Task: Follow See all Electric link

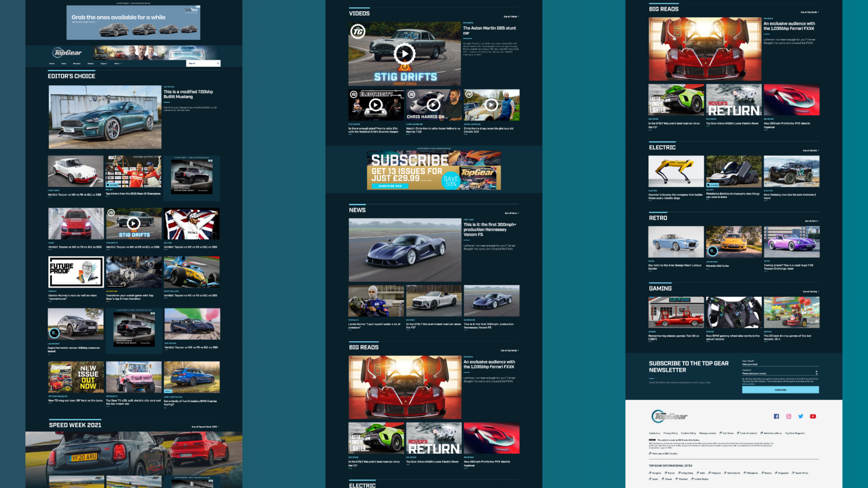Action: pos(811,151)
